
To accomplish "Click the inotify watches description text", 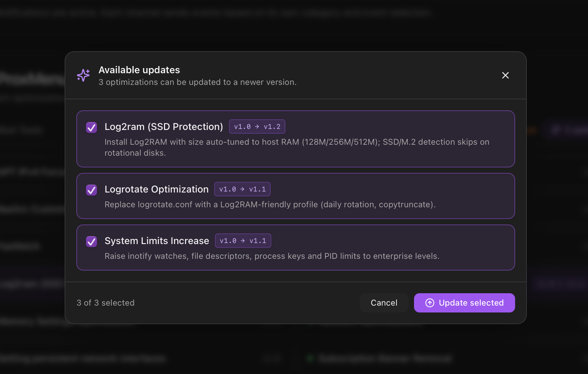I will (272, 256).
